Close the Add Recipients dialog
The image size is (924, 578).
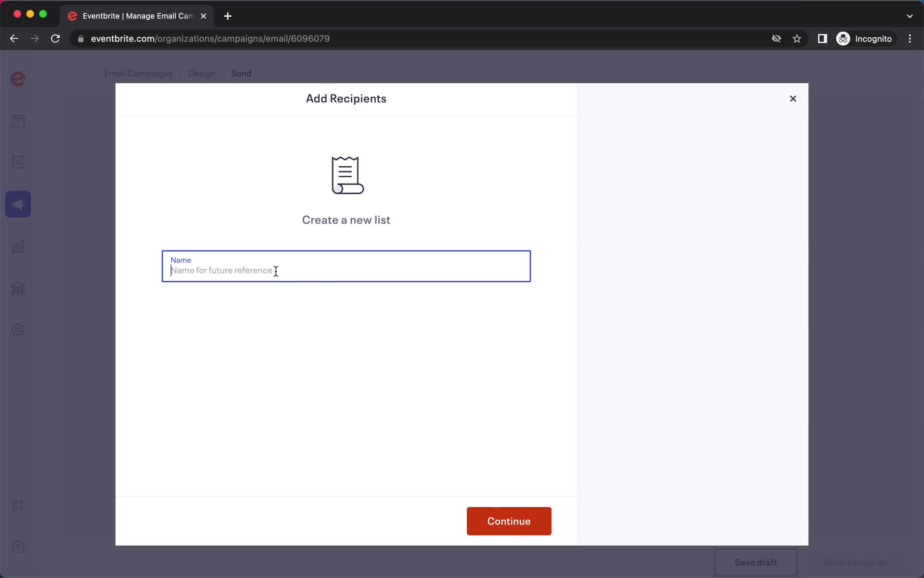(x=793, y=99)
